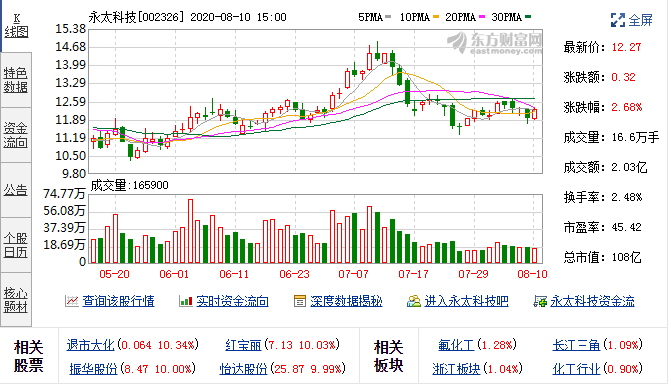Open the 核心题材 sidebar tab
671x384 pixels.
[x=16, y=299]
